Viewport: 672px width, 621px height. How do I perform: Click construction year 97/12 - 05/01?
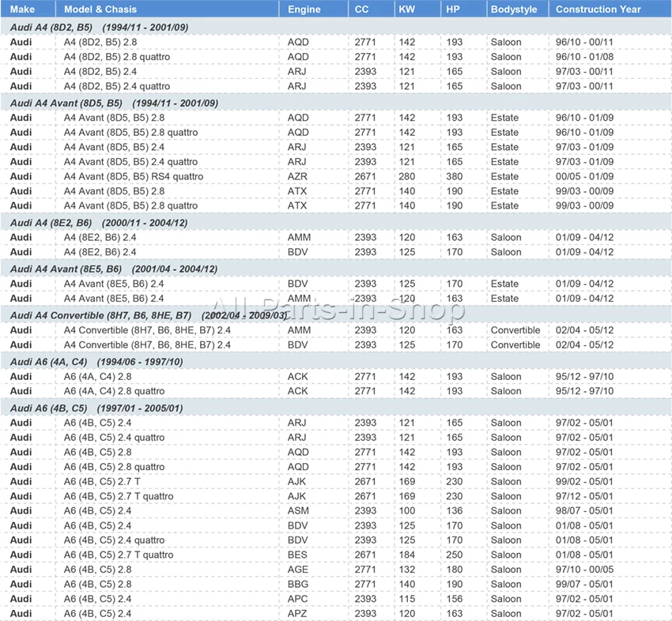584,496
